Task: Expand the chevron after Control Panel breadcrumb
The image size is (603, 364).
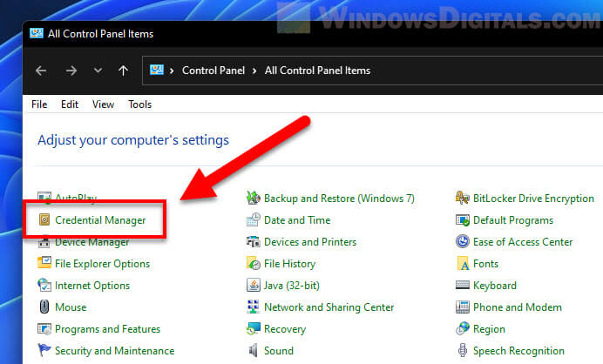Action: pos(254,71)
